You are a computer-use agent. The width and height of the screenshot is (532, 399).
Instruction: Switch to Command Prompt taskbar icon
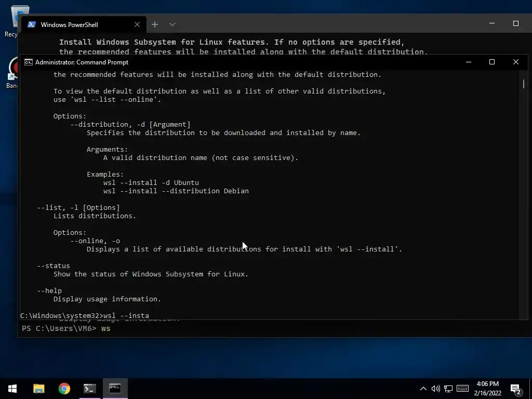coord(115,389)
